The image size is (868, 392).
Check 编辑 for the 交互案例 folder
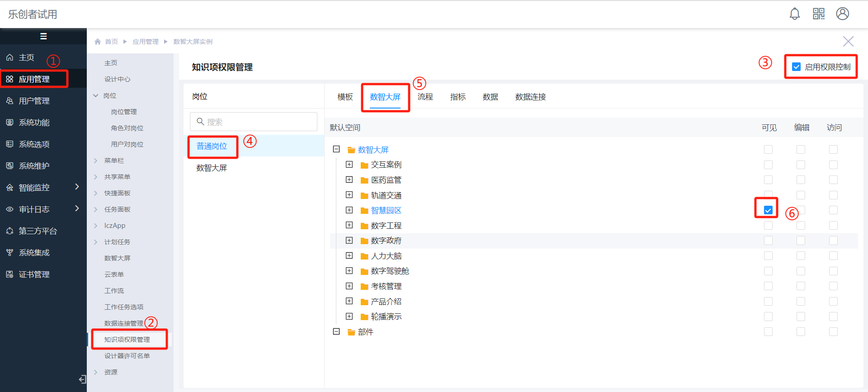[801, 165]
